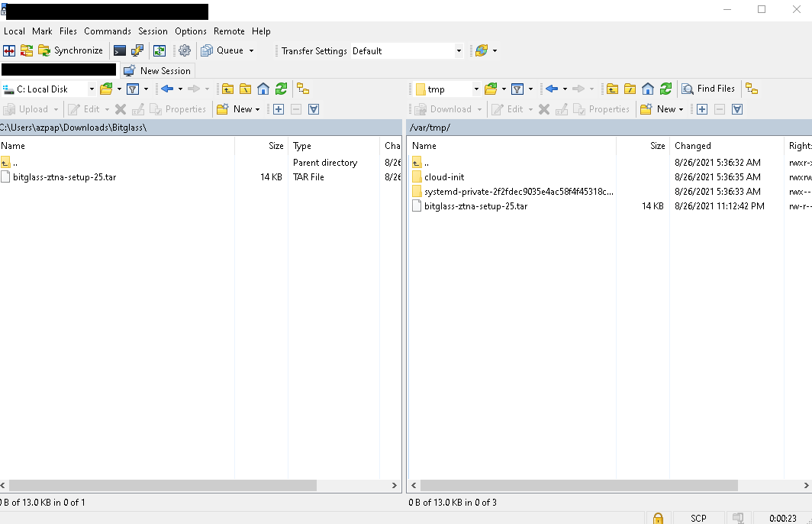Click local panel parent directory icon
The image size is (812, 524).
(228, 89)
